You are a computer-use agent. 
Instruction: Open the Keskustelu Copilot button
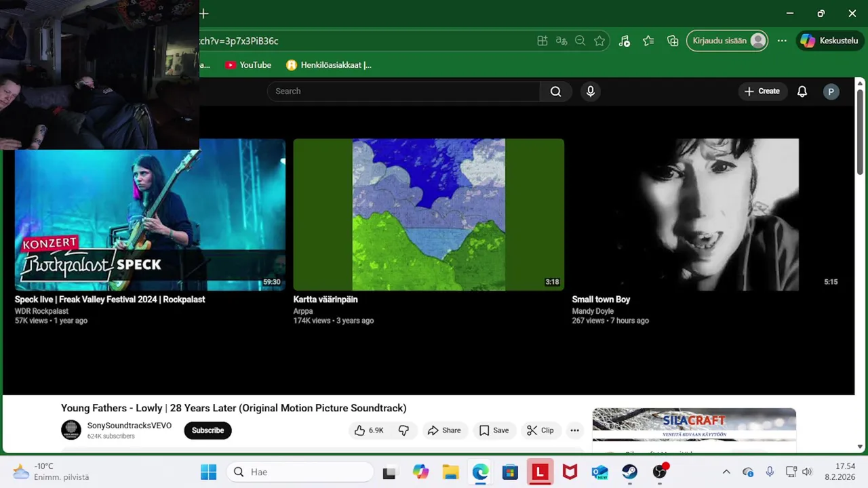829,41
